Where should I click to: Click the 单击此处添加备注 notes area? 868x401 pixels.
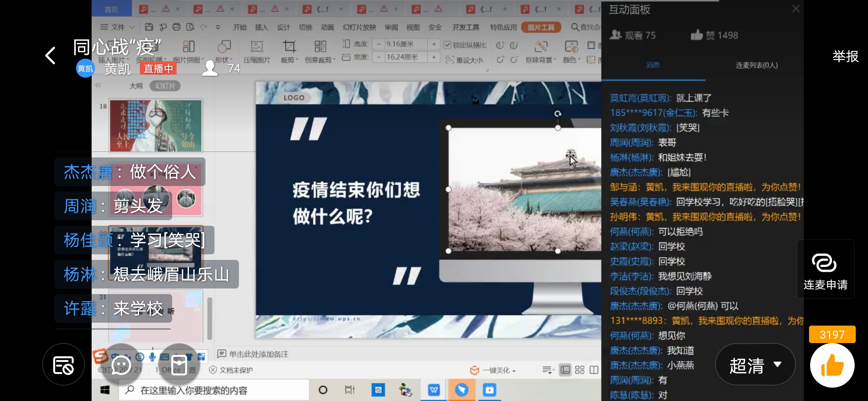[259, 354]
